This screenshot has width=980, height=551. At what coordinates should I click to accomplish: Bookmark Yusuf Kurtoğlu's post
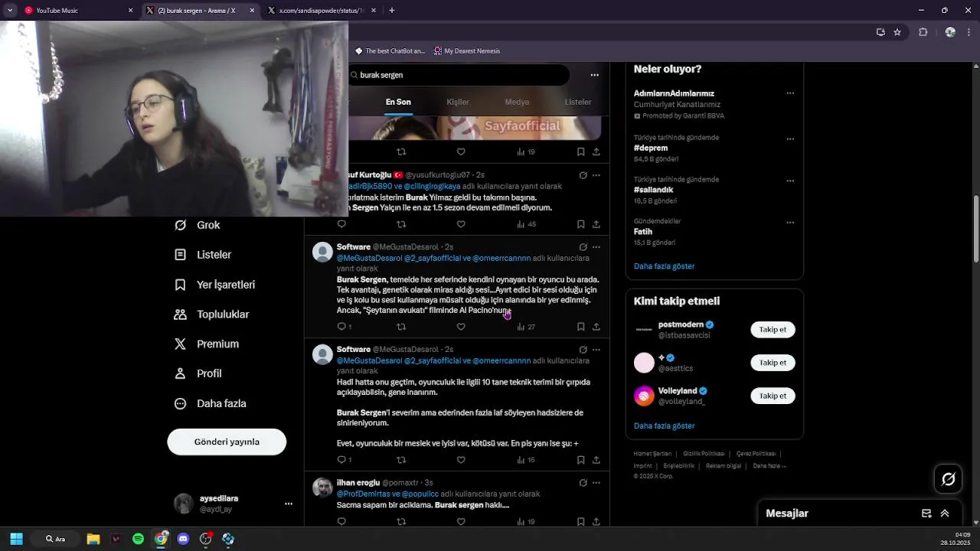580,224
